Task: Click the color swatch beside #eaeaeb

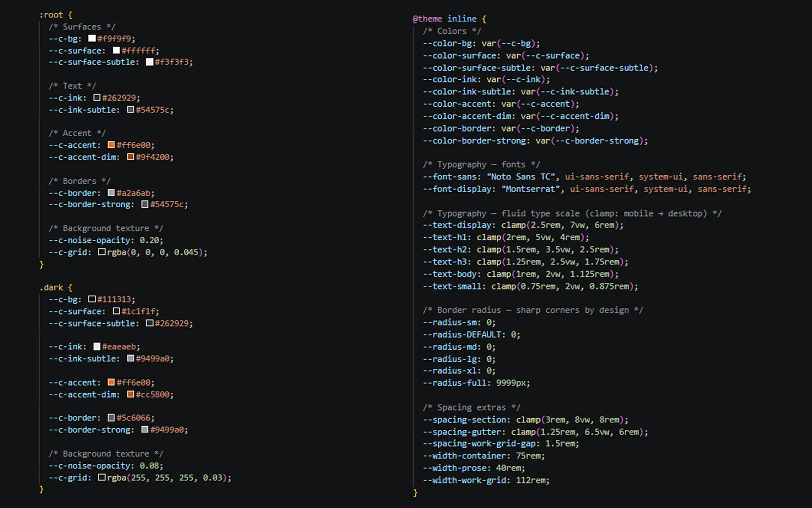Action: (97, 346)
